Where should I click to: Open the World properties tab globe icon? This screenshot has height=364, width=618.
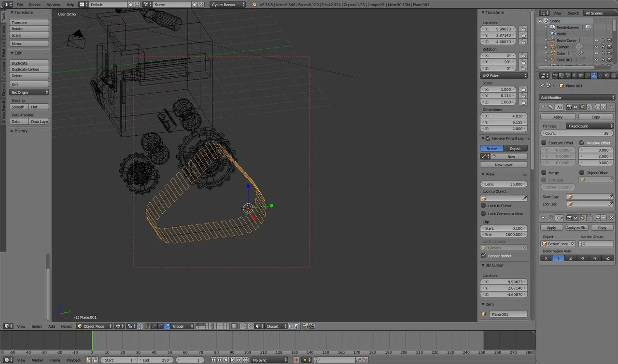(575, 75)
